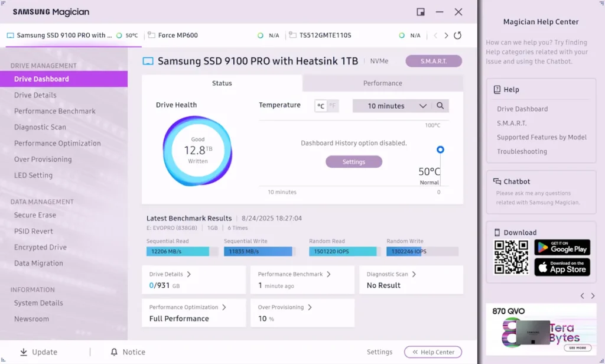Click the Download phone icon
Screen dimensions: 605x364
click(x=497, y=232)
